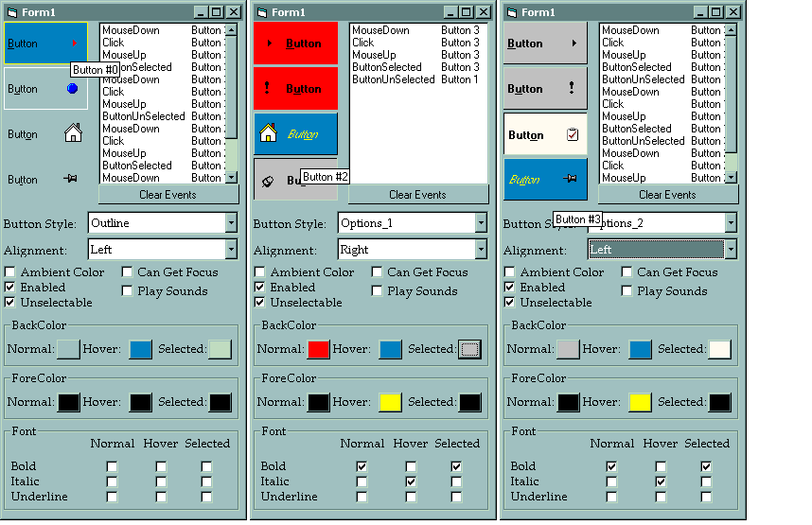Click the red Normal BackColor swatch

pos(318,349)
